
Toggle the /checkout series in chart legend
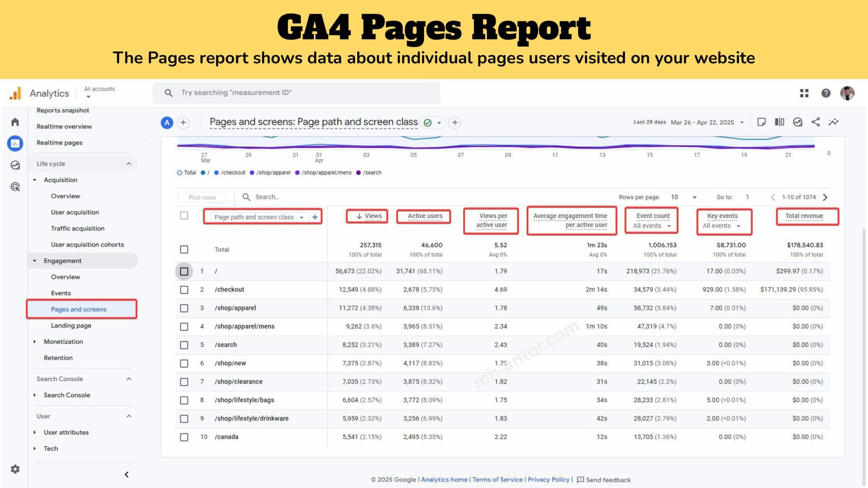[230, 172]
